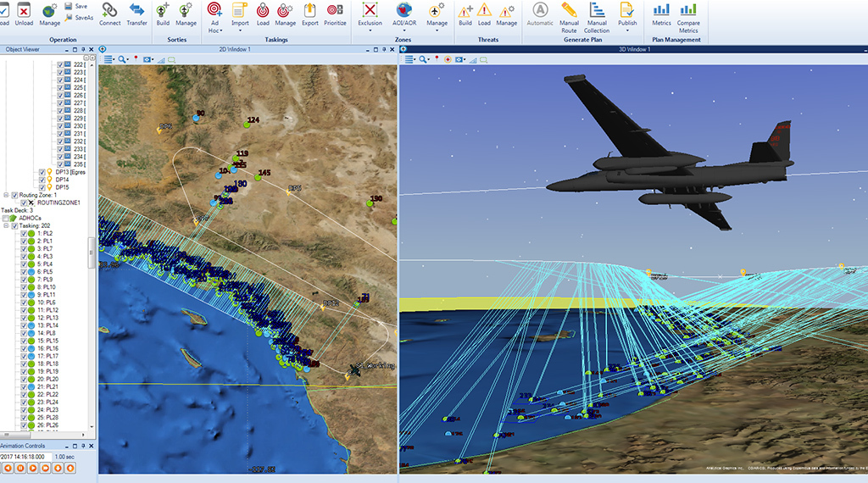Open the Publish dropdown
Viewport: 868px width, 483px height.
point(627,15)
